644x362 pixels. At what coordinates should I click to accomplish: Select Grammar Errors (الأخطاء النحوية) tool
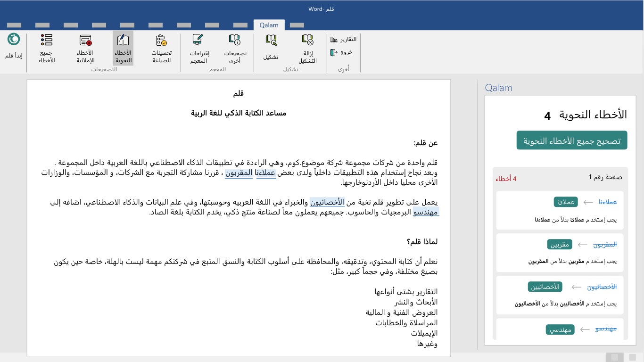[x=123, y=48]
